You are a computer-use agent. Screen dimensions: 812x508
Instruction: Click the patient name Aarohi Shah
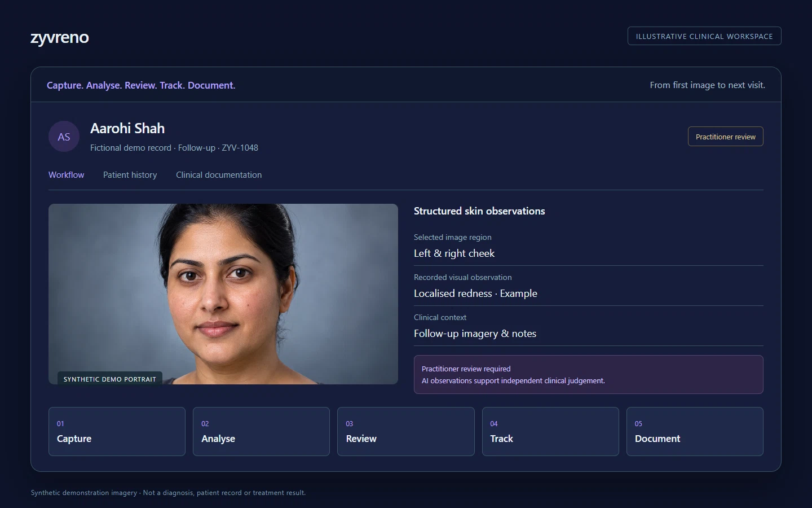[127, 129]
